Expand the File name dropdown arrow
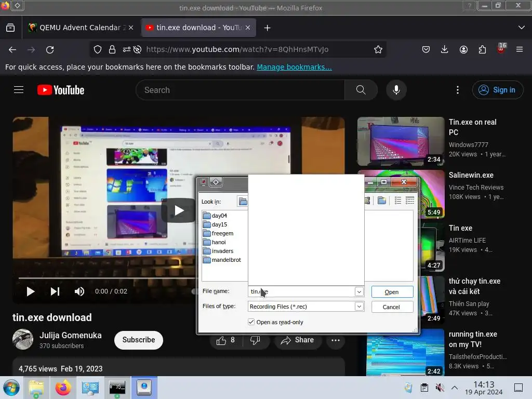This screenshot has width=532, height=399. click(359, 291)
